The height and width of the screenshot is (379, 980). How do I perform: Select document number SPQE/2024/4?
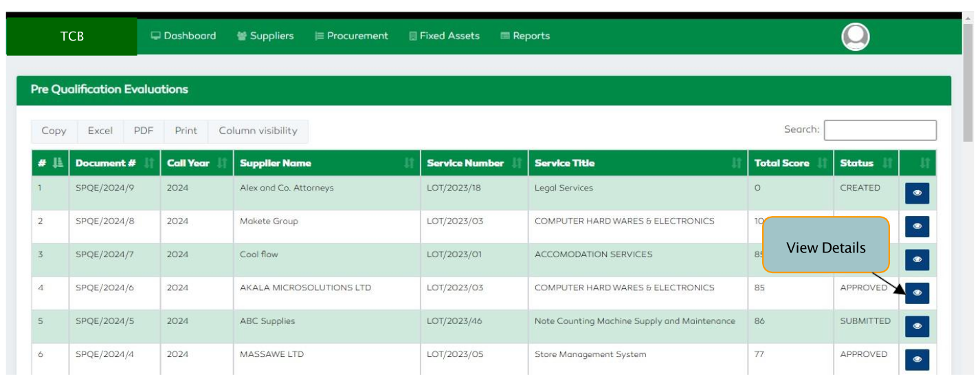coord(104,354)
